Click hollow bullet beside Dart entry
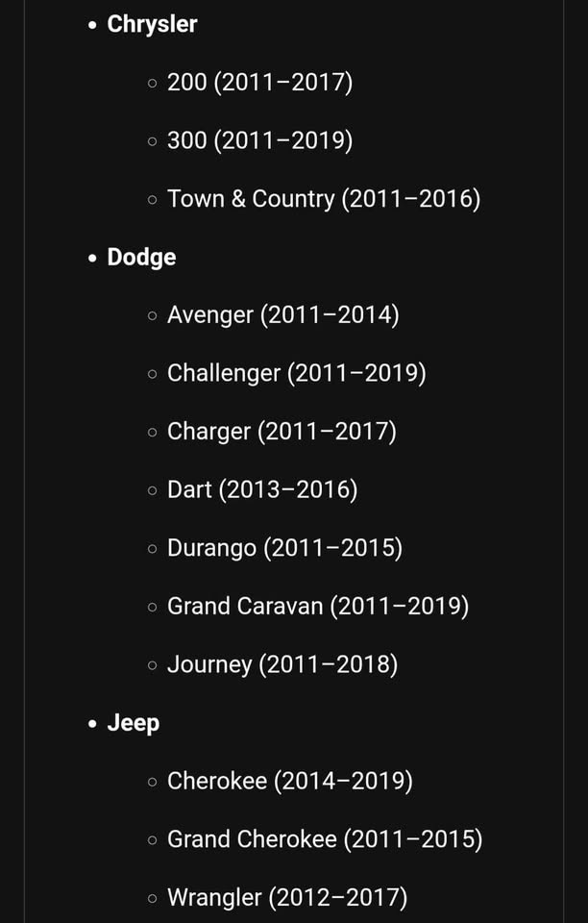This screenshot has width=588, height=923. click(x=153, y=491)
